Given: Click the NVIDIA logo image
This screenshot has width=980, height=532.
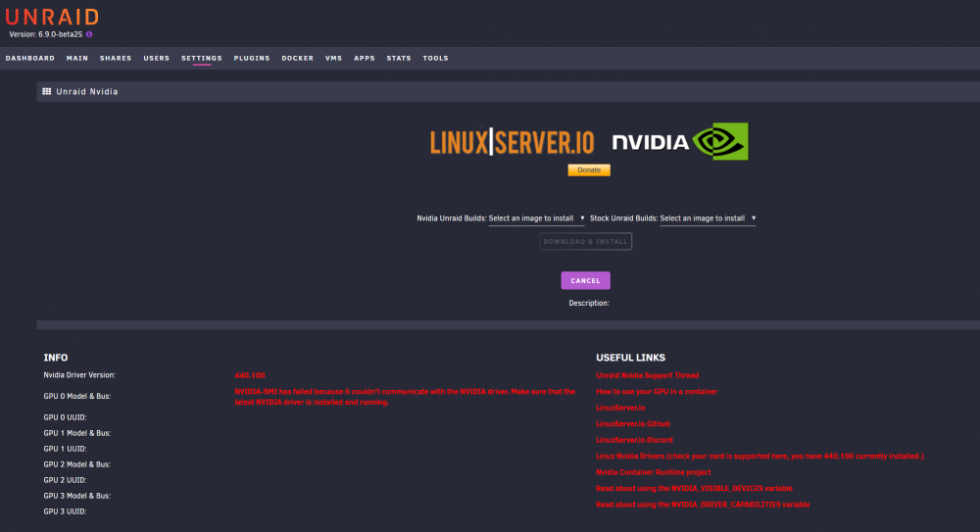Looking at the screenshot, I should [680, 141].
